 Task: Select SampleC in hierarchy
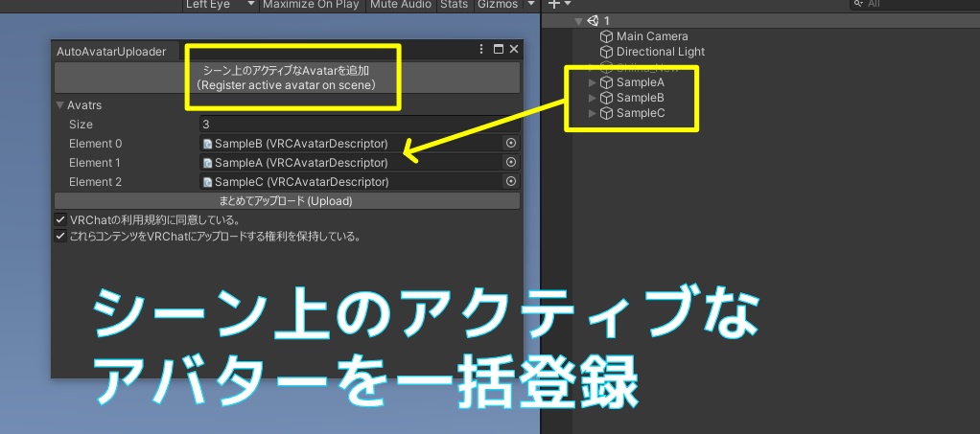coord(641,113)
